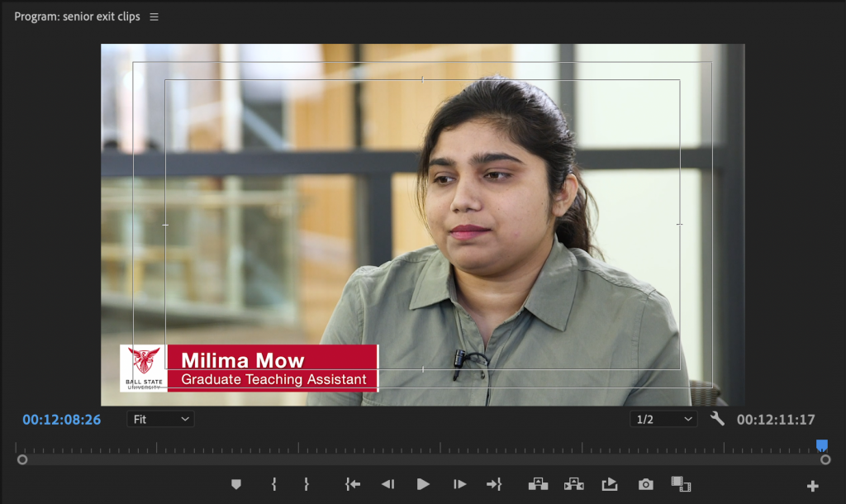
Task: Click the Lift button
Action: pos(538,484)
